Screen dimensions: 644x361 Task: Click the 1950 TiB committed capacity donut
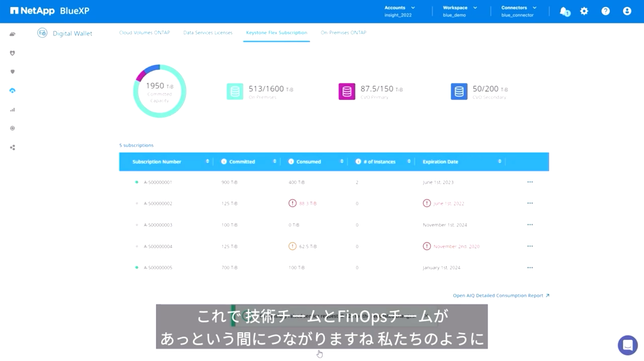pos(160,91)
